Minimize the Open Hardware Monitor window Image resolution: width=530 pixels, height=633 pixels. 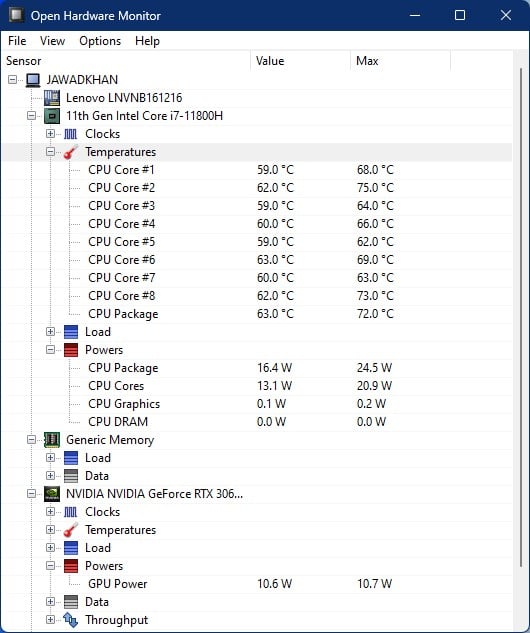tap(415, 15)
